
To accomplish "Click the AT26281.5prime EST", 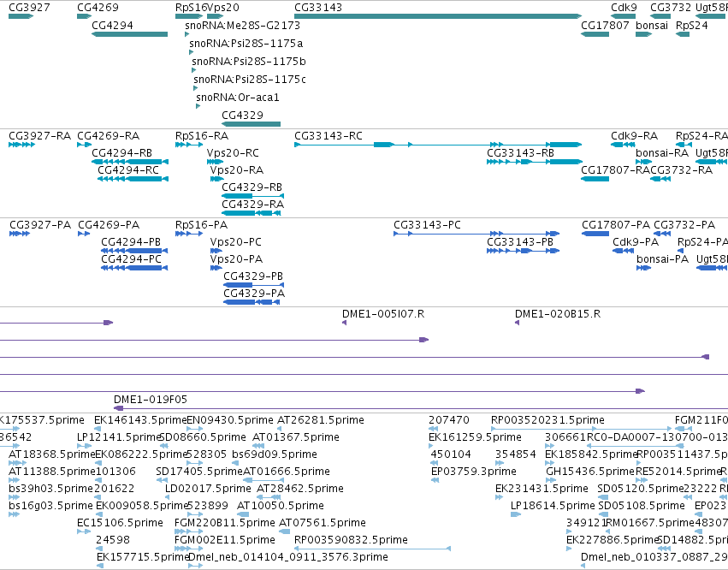I will [x=279, y=429].
